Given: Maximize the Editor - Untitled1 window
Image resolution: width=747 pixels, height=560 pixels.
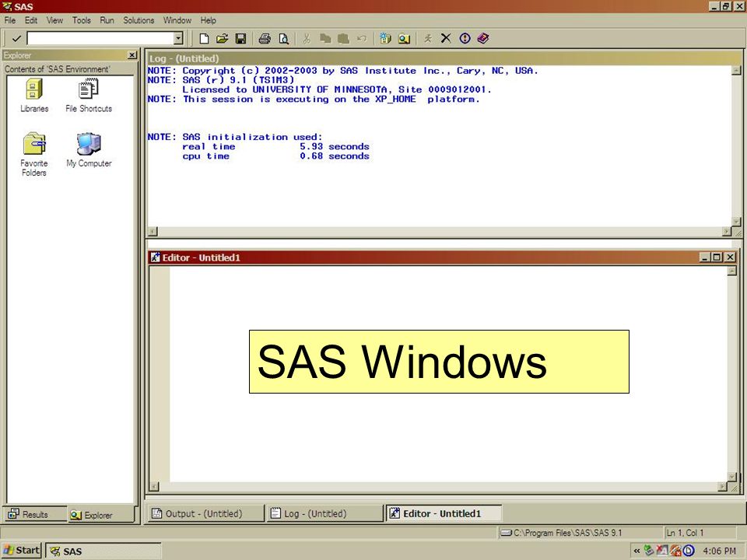Looking at the screenshot, I should pyautogui.click(x=717, y=257).
